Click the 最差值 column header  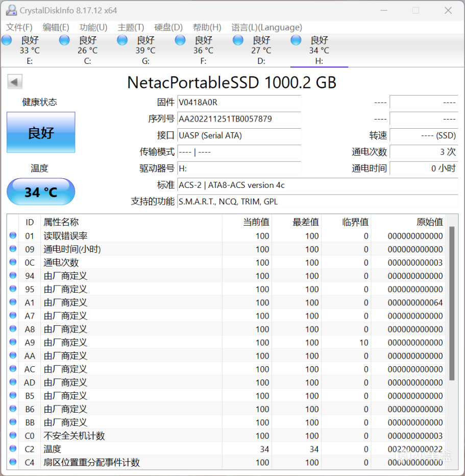coord(297,222)
